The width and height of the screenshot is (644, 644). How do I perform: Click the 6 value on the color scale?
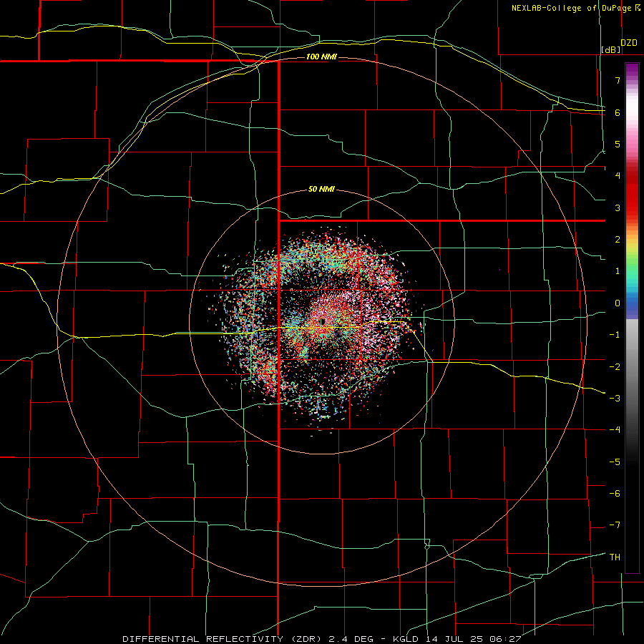coord(618,112)
